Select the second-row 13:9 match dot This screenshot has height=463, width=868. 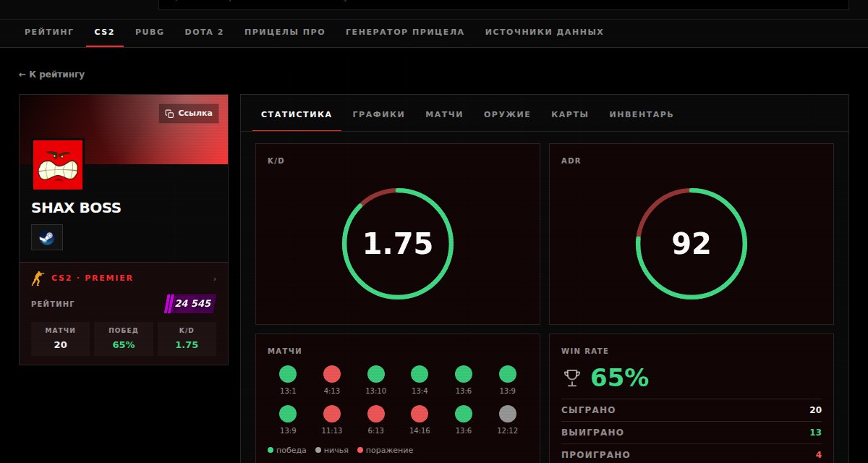[288, 414]
